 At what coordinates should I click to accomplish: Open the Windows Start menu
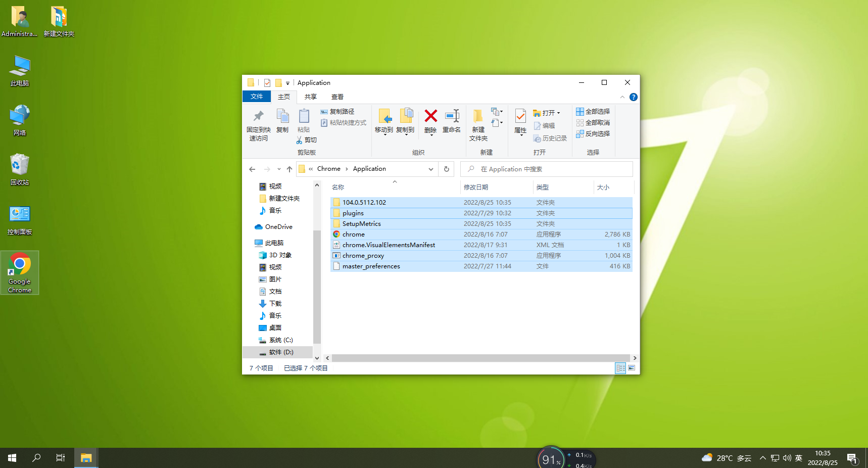12,458
